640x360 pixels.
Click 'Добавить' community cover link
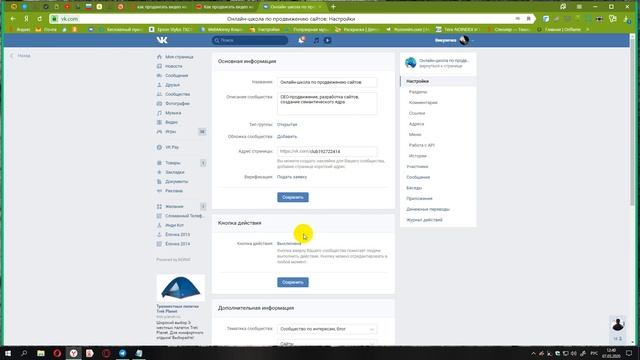point(287,136)
